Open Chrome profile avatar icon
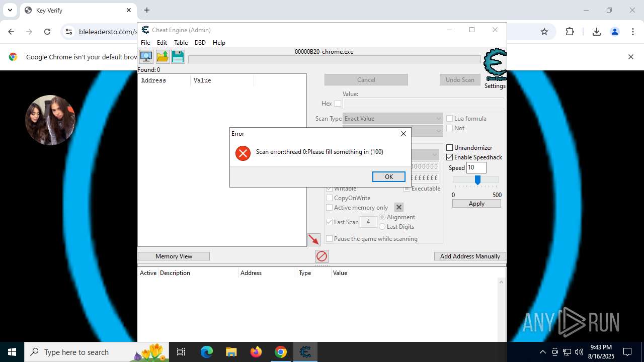The image size is (644, 362). point(615,32)
